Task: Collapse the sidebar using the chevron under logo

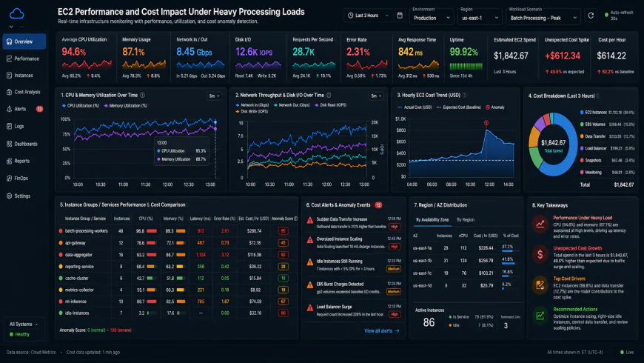Action: [11, 27]
